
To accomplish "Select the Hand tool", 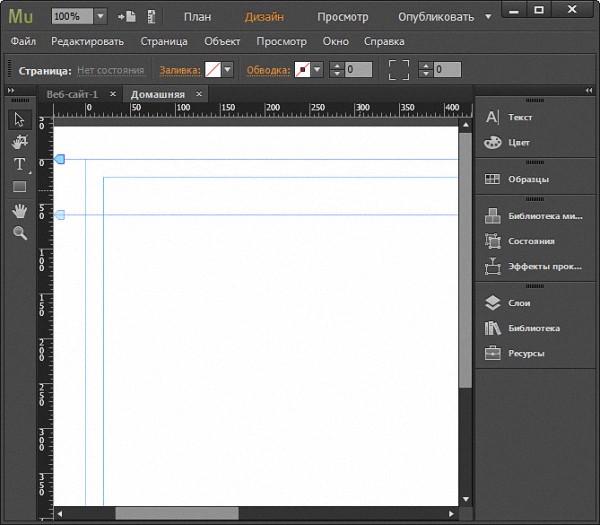I will [x=19, y=210].
